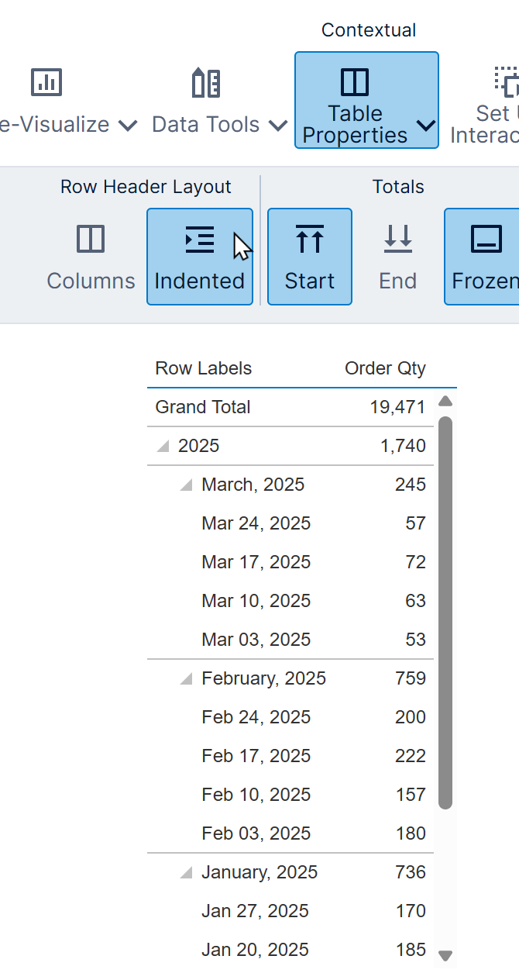
Task: Disable the Frozen totals option
Action: [486, 256]
